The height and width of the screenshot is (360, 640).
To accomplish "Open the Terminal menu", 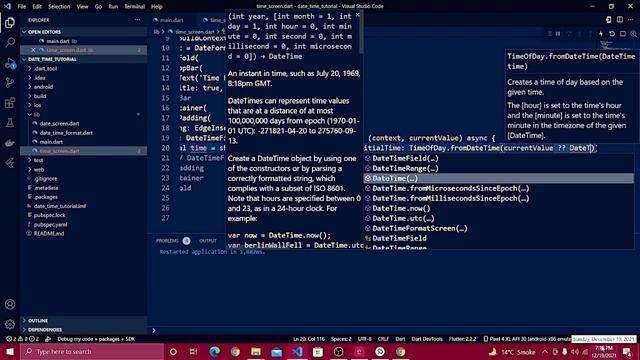I will click(134, 7).
